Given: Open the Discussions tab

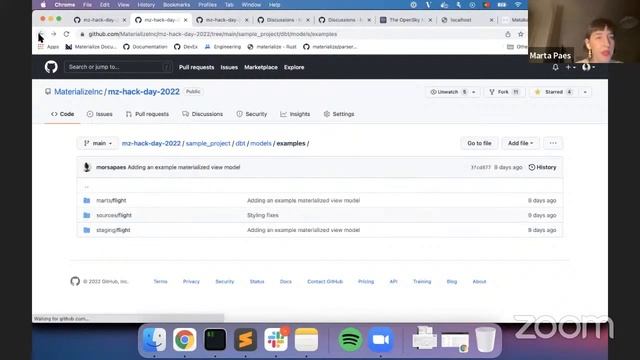Looking at the screenshot, I should (x=203, y=114).
